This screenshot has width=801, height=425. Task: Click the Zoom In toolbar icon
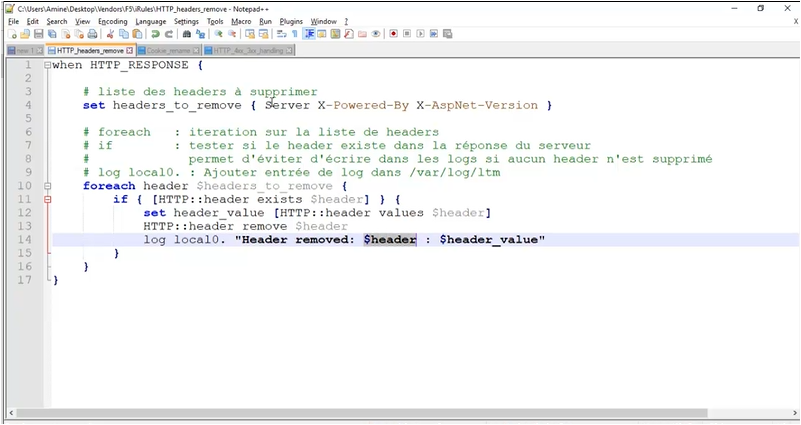click(218, 33)
